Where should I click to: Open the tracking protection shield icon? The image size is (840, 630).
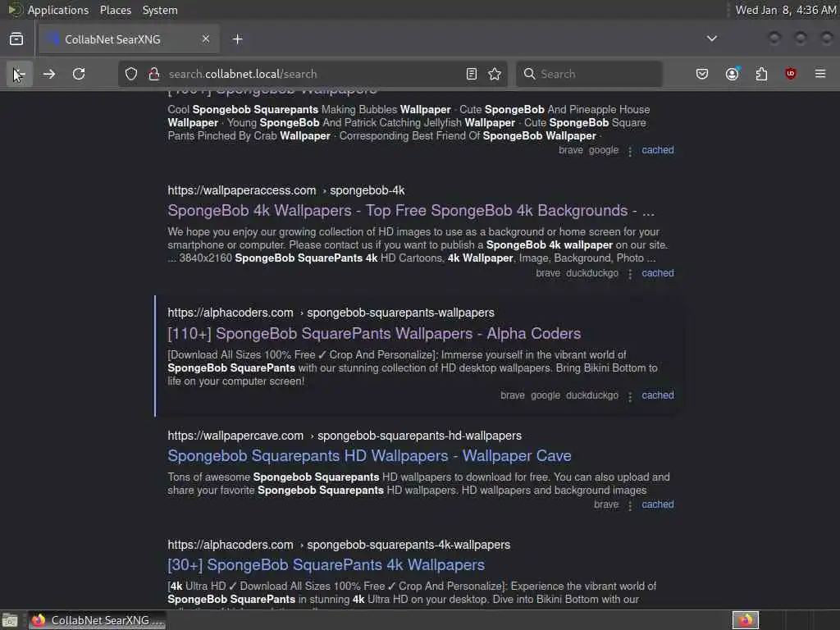(x=131, y=74)
